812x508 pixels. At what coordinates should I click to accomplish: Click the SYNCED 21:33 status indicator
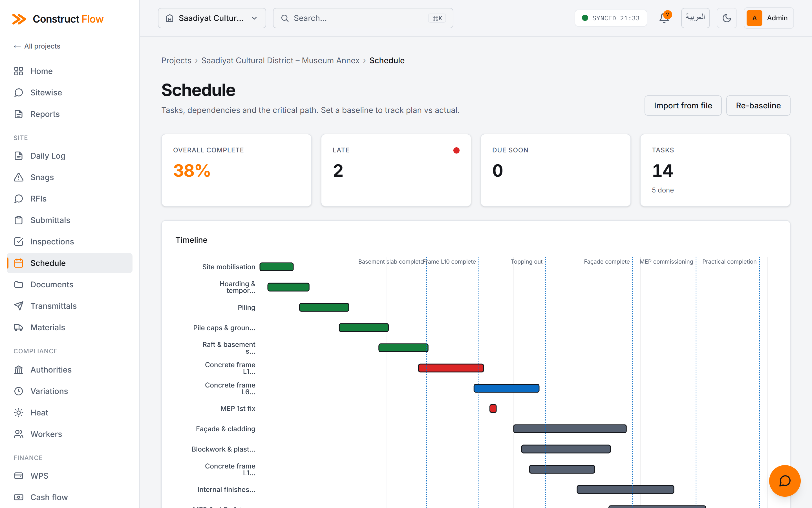point(611,18)
